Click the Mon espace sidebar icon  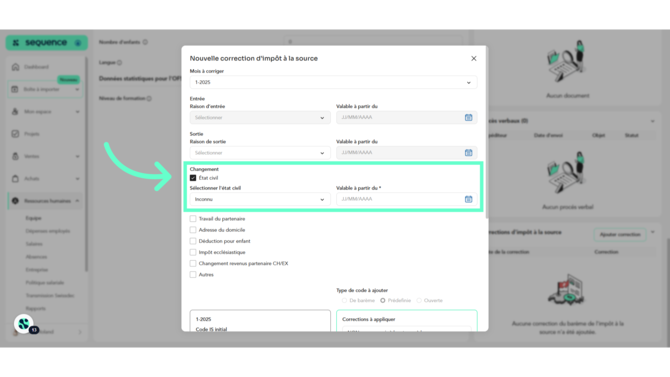coord(15,112)
